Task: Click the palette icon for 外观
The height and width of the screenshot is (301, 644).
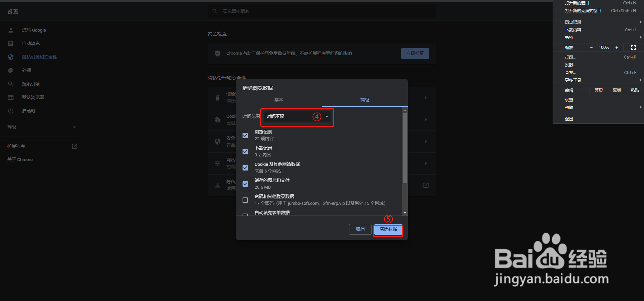Action: click(x=11, y=71)
